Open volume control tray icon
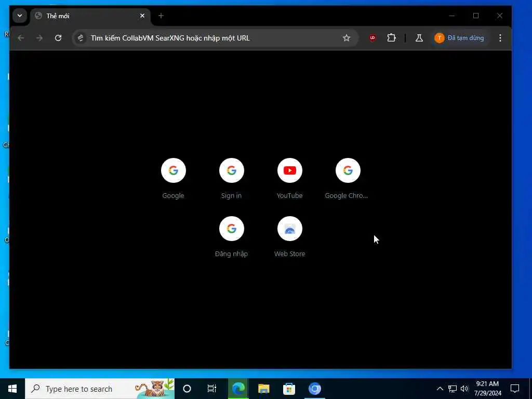 464,389
